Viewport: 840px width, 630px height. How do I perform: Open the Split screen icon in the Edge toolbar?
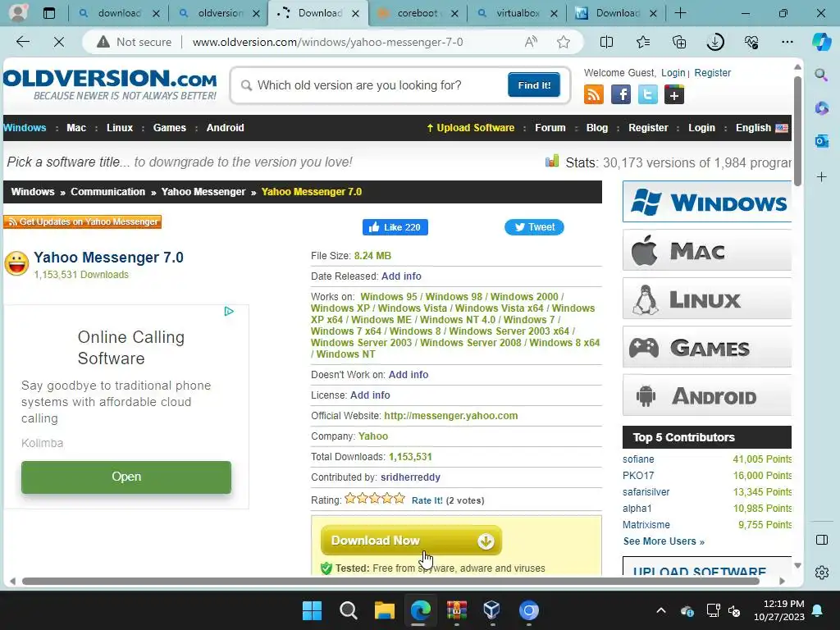[606, 42]
